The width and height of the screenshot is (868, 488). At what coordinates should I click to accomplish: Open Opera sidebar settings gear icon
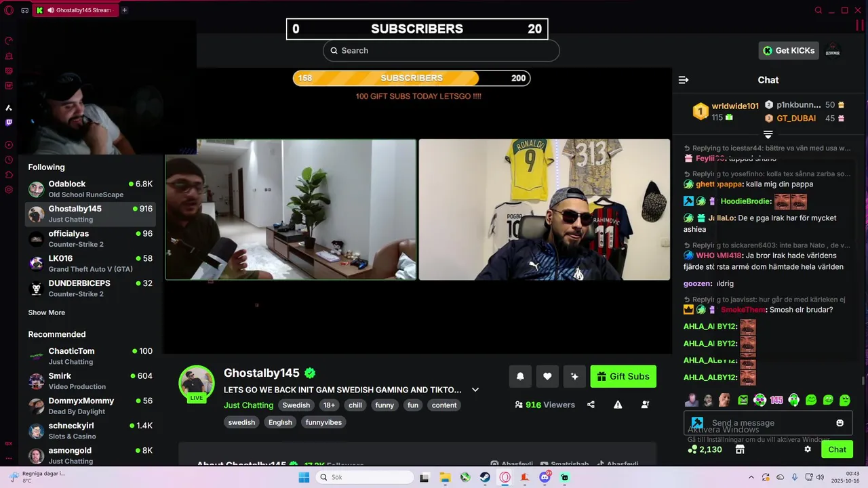(9, 190)
